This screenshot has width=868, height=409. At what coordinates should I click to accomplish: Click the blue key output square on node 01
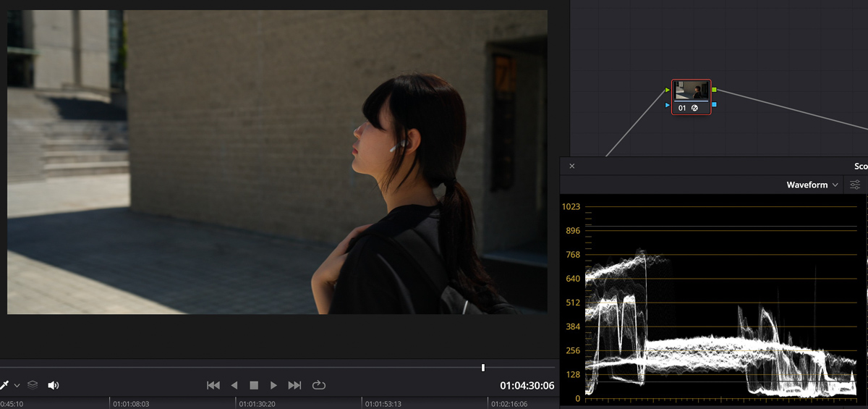click(715, 105)
